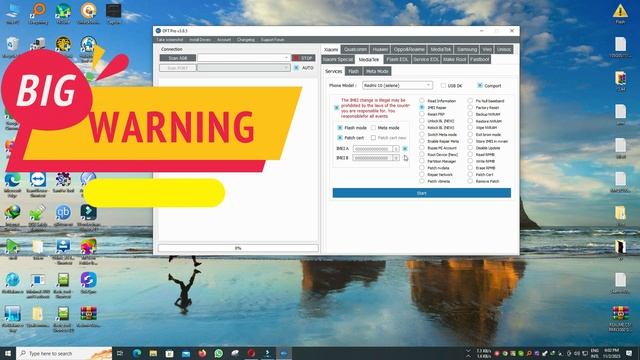Open the Service EDL sub-tab
The width and height of the screenshot is (640, 360).
point(426,60)
